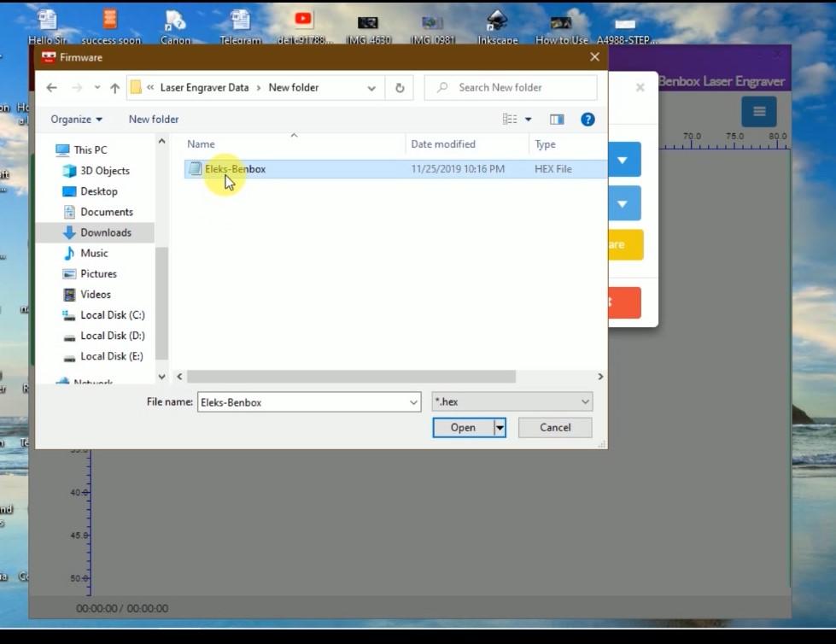
Task: Sort by the Type column header
Action: point(545,144)
